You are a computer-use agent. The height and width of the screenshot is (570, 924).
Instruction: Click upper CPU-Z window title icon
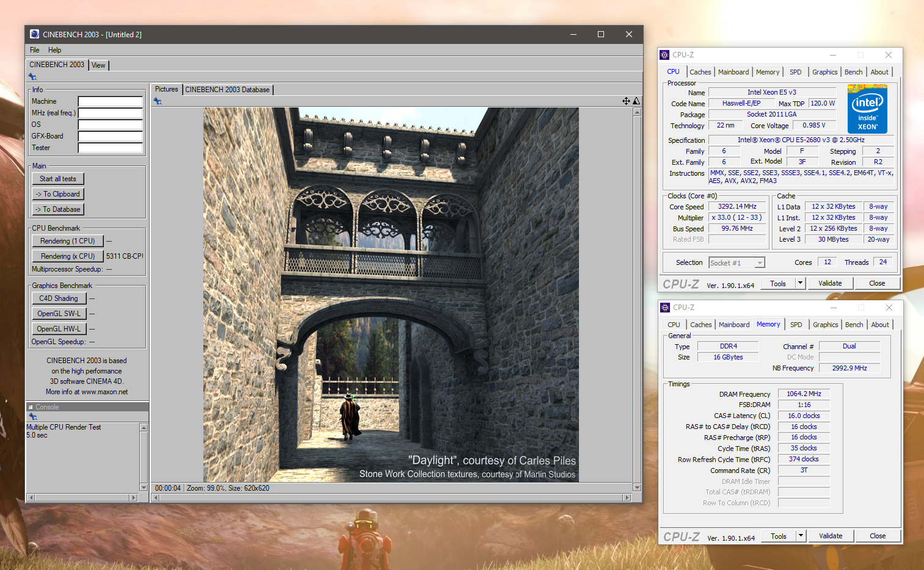click(665, 55)
